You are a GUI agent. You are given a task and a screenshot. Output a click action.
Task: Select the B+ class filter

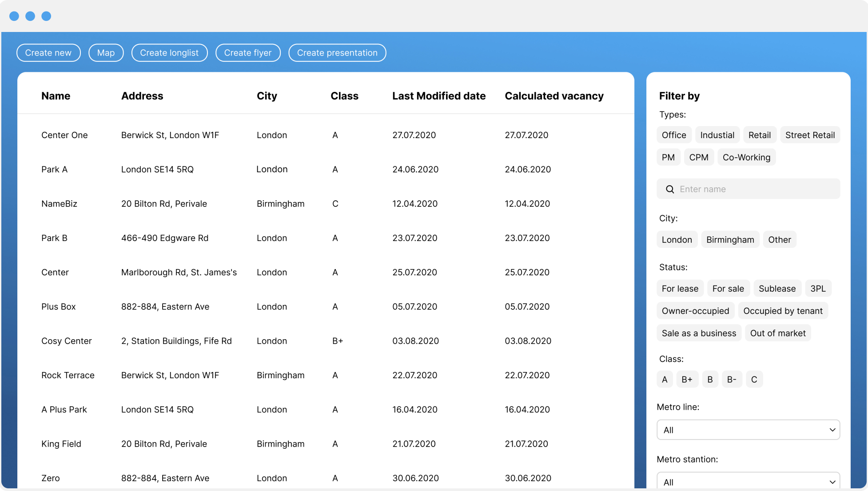[x=687, y=380]
